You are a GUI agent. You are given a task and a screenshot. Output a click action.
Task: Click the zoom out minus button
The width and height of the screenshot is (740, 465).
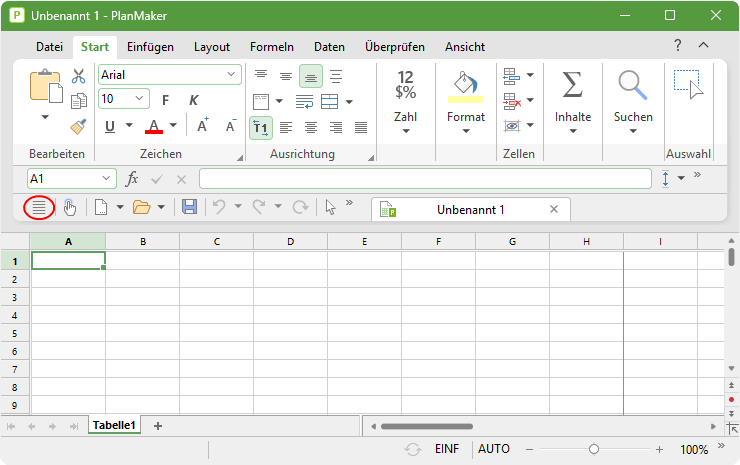[x=529, y=449]
